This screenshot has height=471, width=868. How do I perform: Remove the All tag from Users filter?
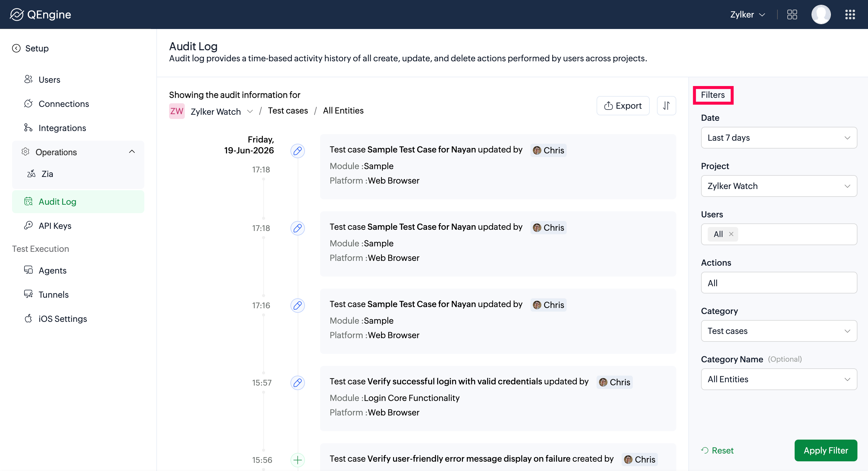click(x=731, y=234)
